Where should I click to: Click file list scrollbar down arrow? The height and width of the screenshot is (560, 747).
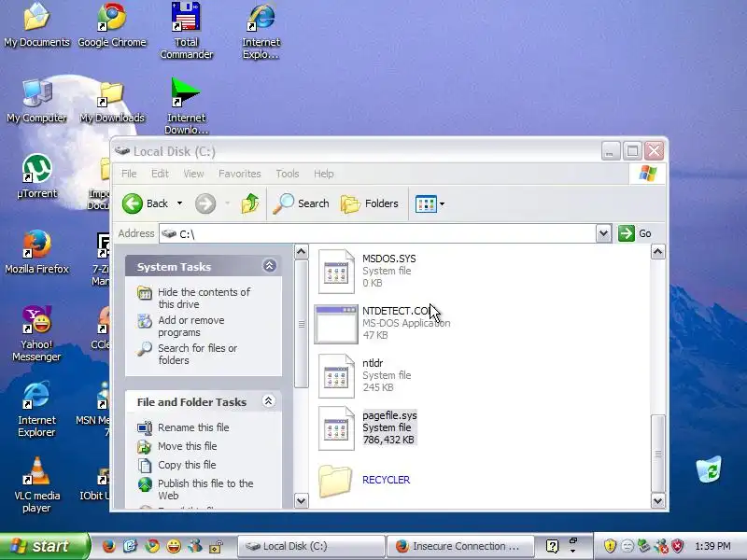point(658,500)
